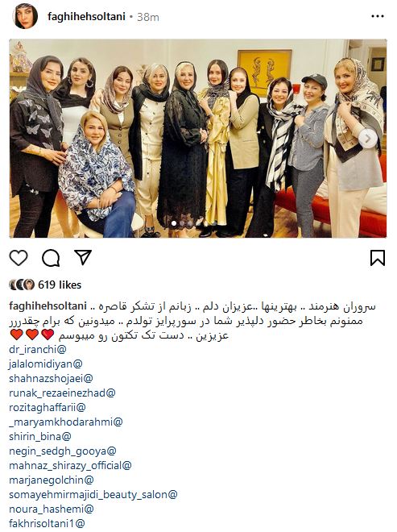Viewport: 397px width, 532px height.
Task: Share the post with the paper plane icon
Action: tap(83, 257)
